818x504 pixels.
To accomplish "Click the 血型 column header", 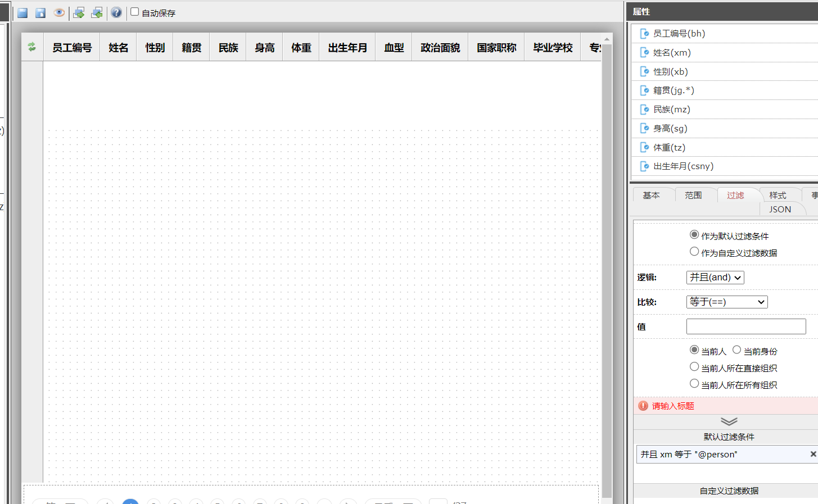I will click(394, 48).
